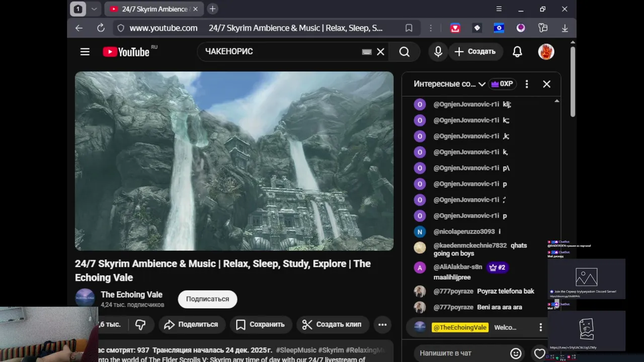Image resolution: width=644 pixels, height=362 pixels.
Task: Click the #Skyrim hashtag
Action: tap(331, 350)
